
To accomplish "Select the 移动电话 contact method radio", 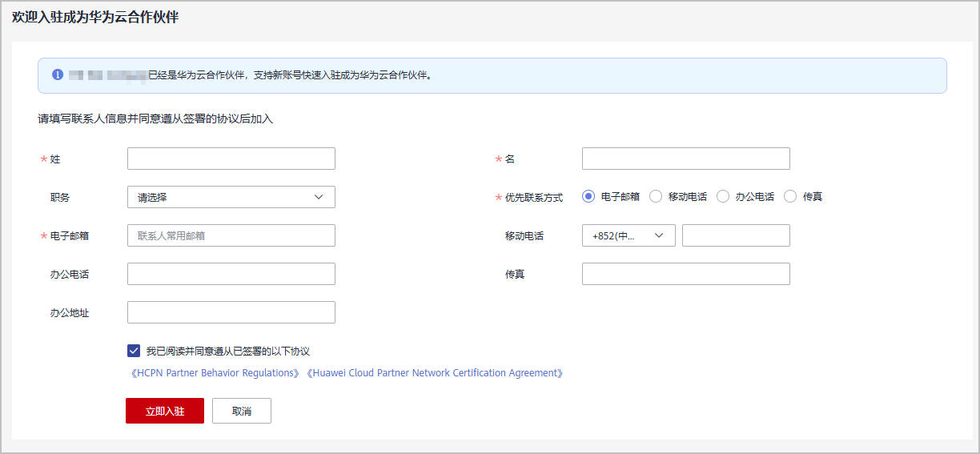I will 656,196.
